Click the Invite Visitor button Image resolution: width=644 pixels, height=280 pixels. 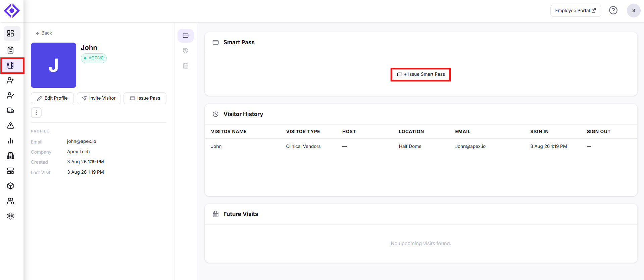[99, 98]
